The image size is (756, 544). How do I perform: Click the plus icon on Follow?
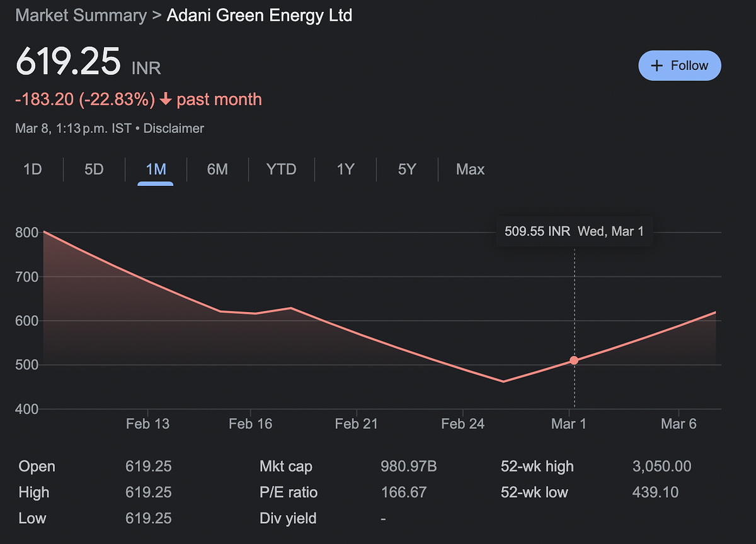[x=656, y=66]
